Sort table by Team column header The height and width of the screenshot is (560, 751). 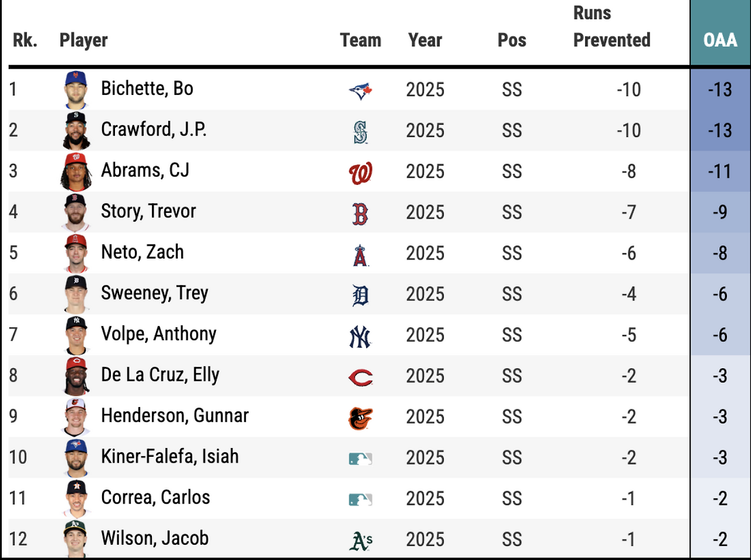click(x=360, y=40)
